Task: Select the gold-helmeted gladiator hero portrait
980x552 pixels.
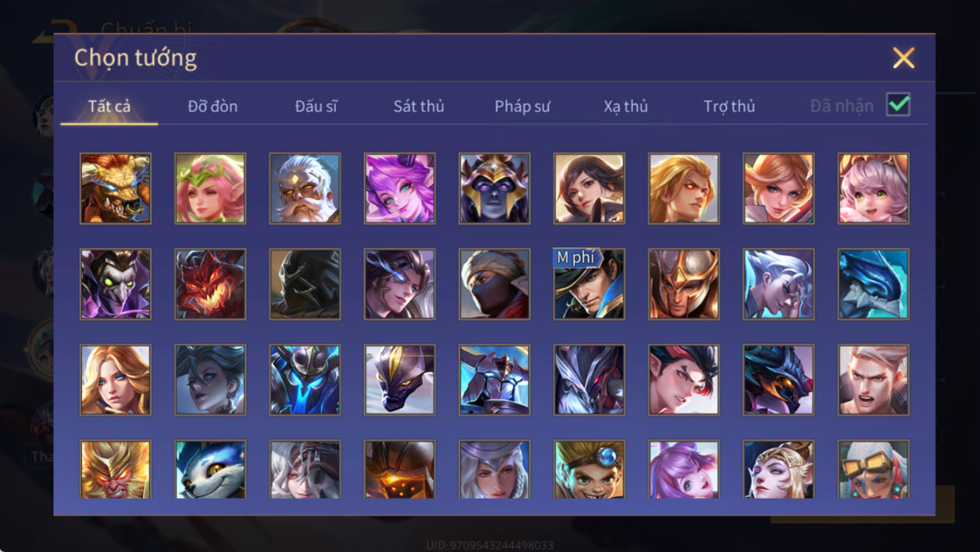Action: click(683, 284)
